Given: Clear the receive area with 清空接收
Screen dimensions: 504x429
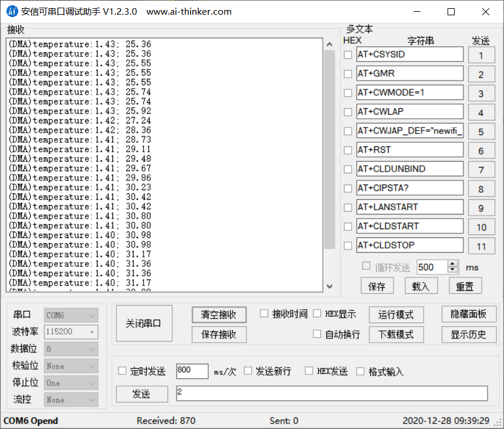Looking at the screenshot, I should [x=219, y=314].
